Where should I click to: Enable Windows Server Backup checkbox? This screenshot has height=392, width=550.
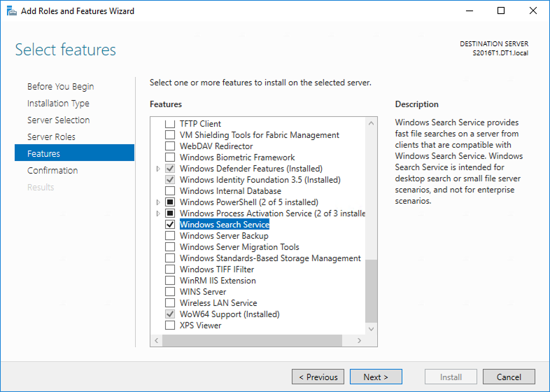point(170,236)
